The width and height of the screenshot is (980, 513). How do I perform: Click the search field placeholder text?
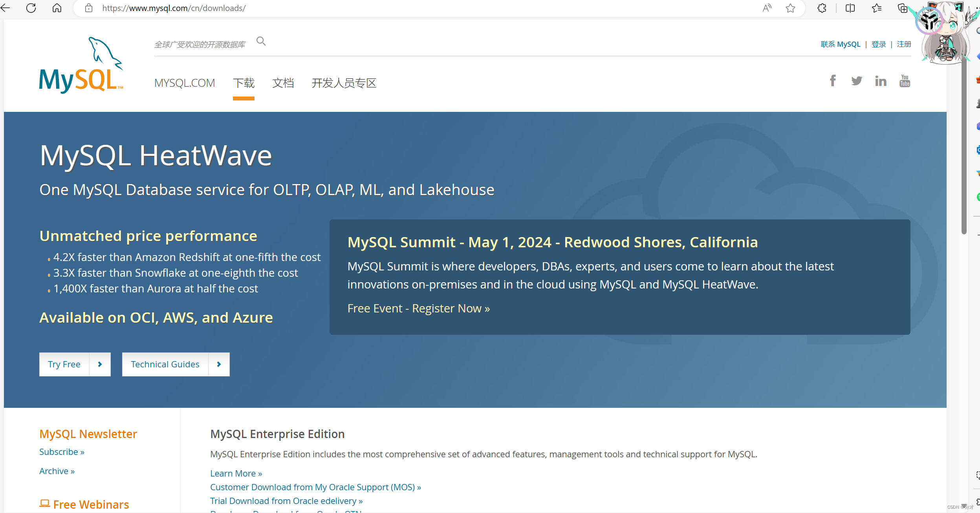tap(200, 44)
